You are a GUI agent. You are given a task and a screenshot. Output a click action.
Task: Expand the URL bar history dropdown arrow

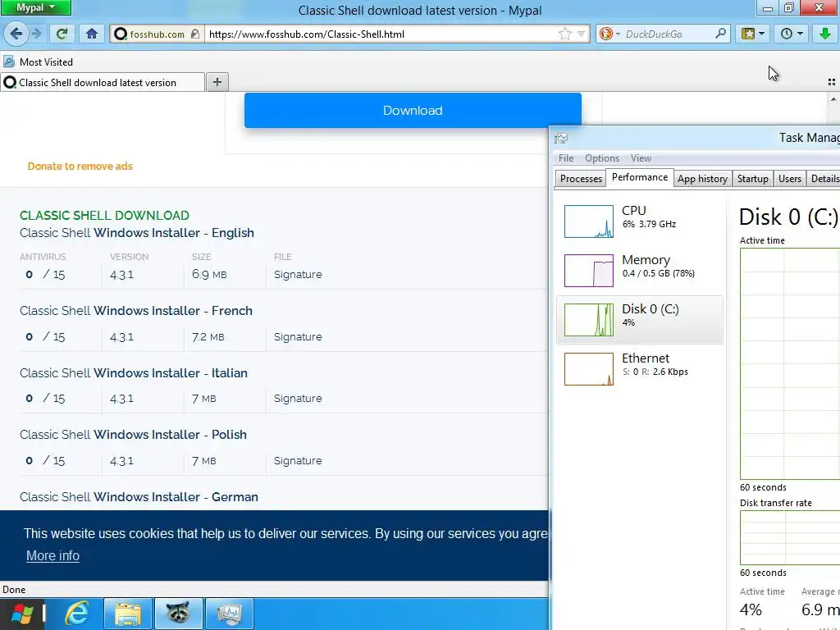point(582,34)
